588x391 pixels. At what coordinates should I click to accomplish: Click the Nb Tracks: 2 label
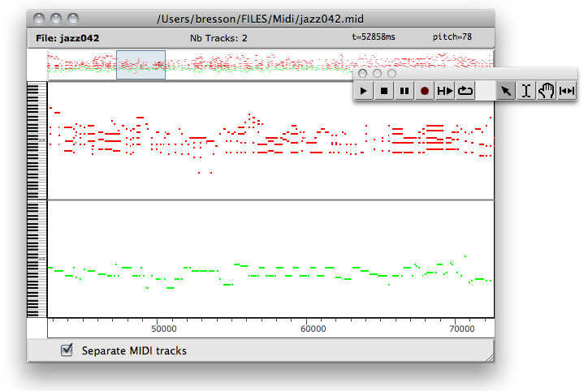coord(218,38)
